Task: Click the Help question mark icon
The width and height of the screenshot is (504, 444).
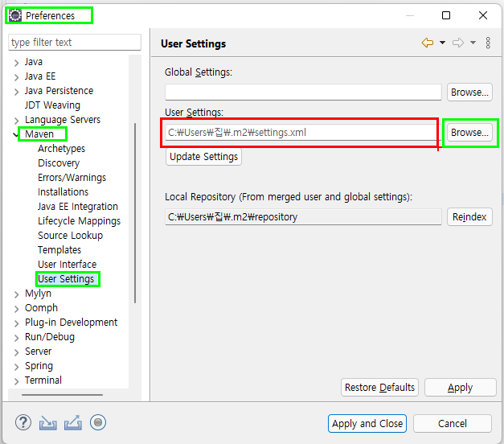Action: (23, 422)
